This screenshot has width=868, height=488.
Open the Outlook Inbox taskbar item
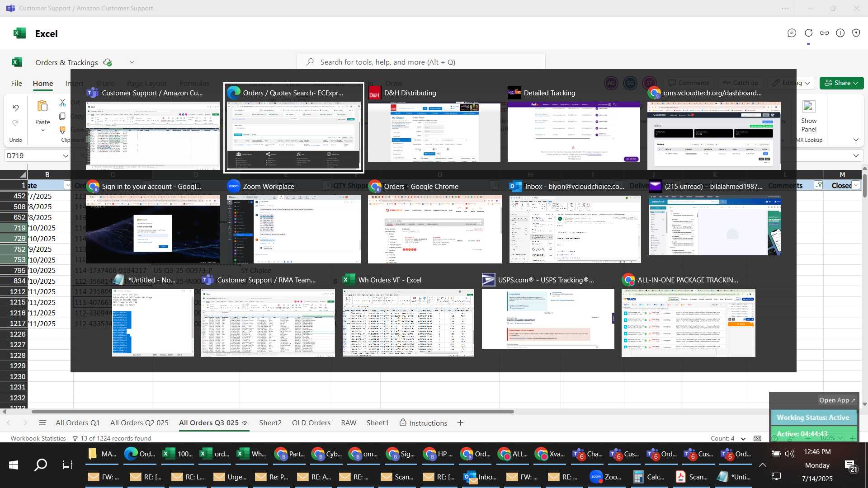click(x=480, y=477)
